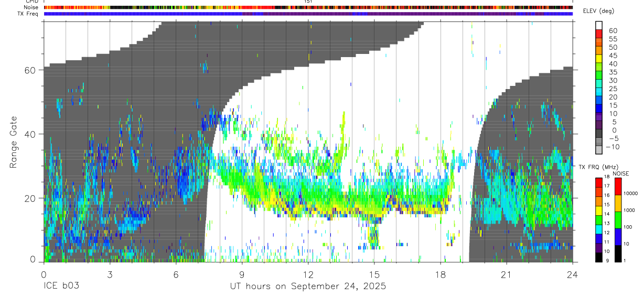Click the '1' label on the NOISE legend
Image resolution: width=644 pixels, height=297 pixels.
(624, 260)
